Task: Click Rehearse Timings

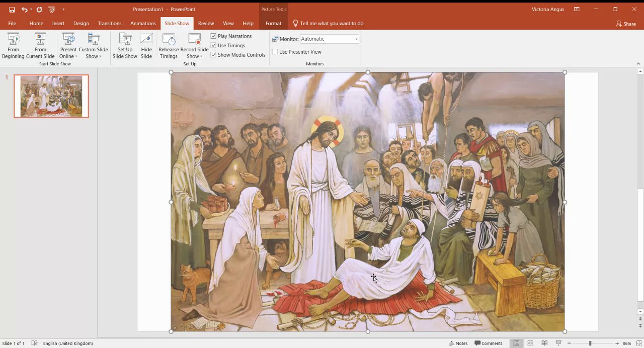Action: tap(169, 46)
